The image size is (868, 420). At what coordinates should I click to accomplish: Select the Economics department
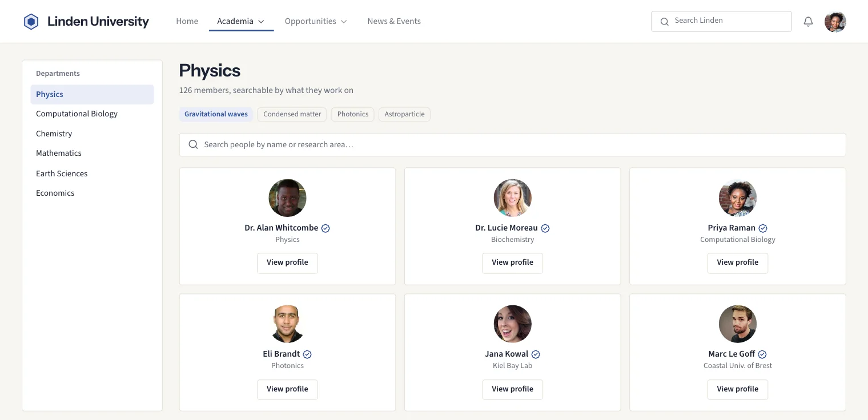(x=92, y=193)
